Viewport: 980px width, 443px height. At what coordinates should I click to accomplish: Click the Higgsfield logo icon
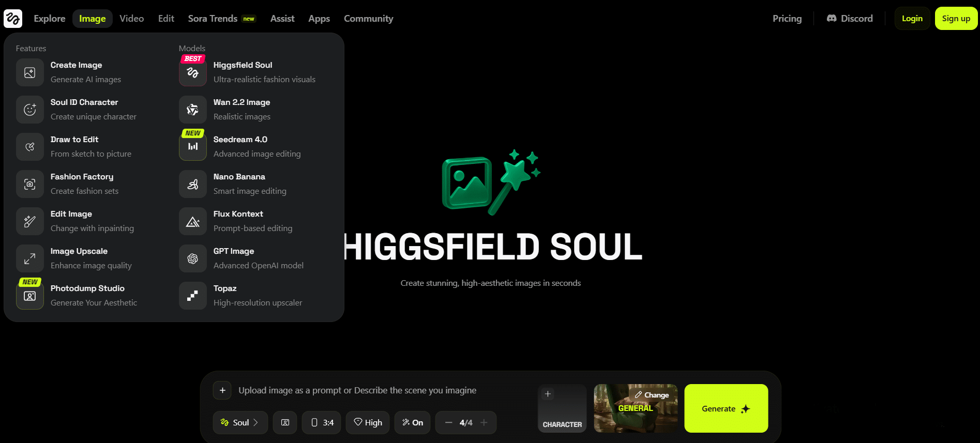tap(13, 19)
